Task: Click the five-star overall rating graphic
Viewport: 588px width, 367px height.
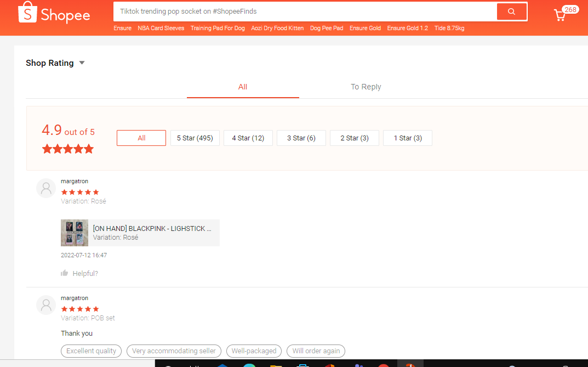Action: click(x=68, y=149)
